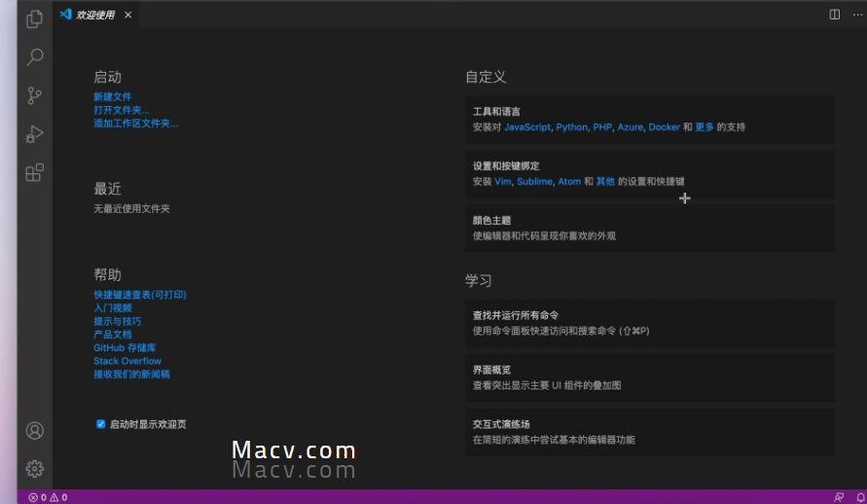The width and height of the screenshot is (867, 504).
Task: Click the JavaScript language link
Action: tap(527, 127)
